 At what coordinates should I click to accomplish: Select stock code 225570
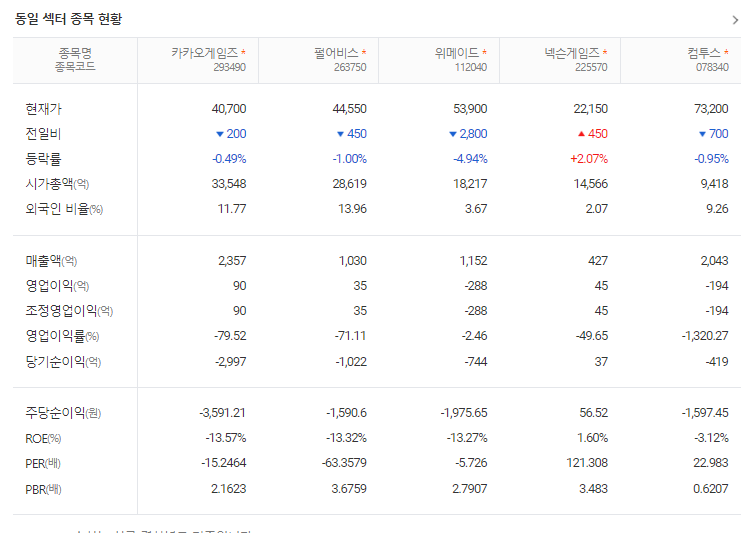[592, 68]
